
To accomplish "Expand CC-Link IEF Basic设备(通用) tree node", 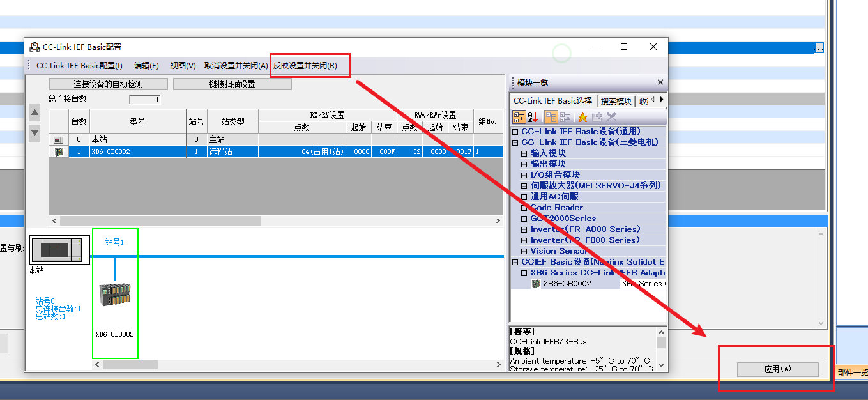I will pyautogui.click(x=515, y=132).
